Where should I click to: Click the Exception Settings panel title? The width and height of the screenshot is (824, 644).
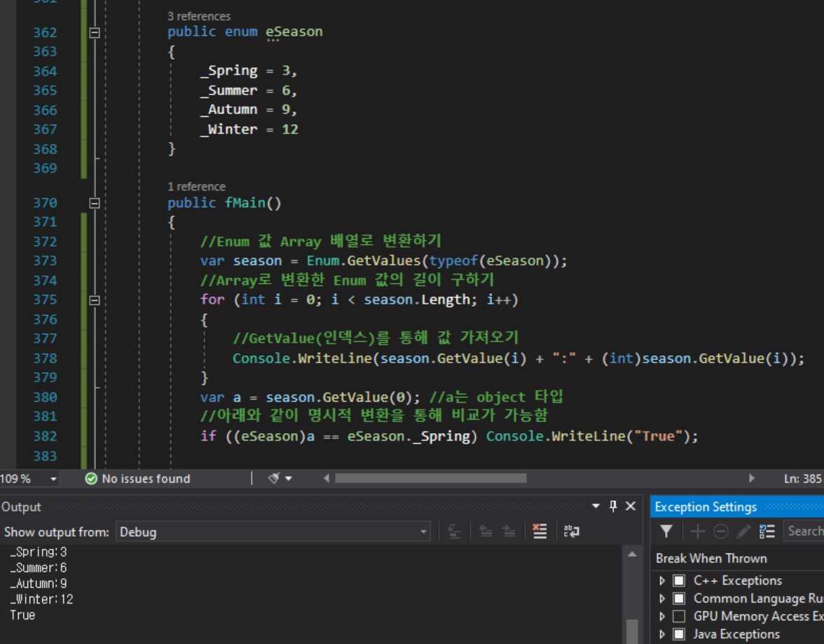click(x=705, y=507)
